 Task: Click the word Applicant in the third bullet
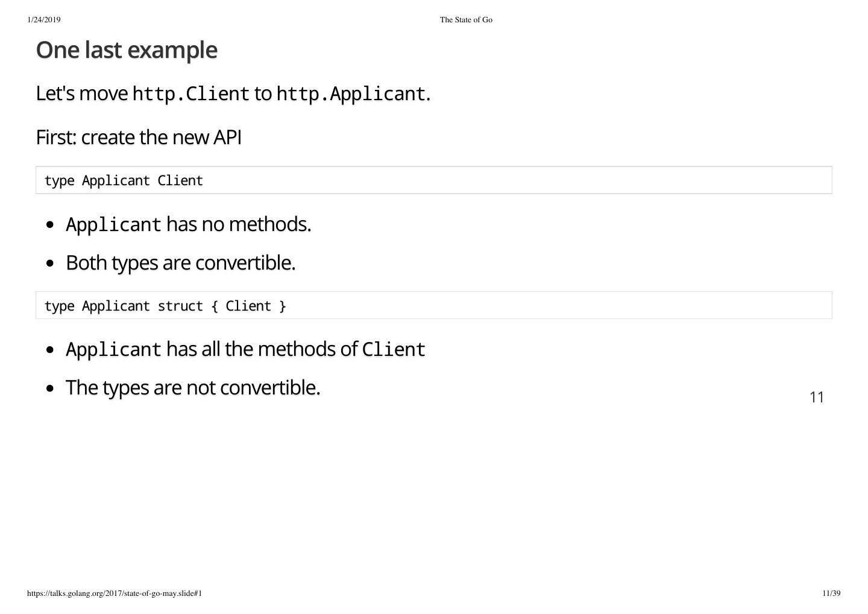(x=113, y=350)
